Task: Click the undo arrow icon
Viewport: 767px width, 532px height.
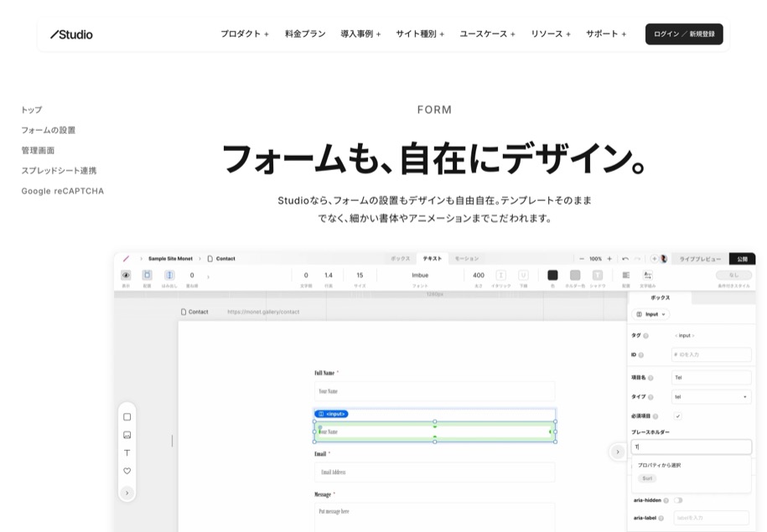Action: tap(625, 259)
